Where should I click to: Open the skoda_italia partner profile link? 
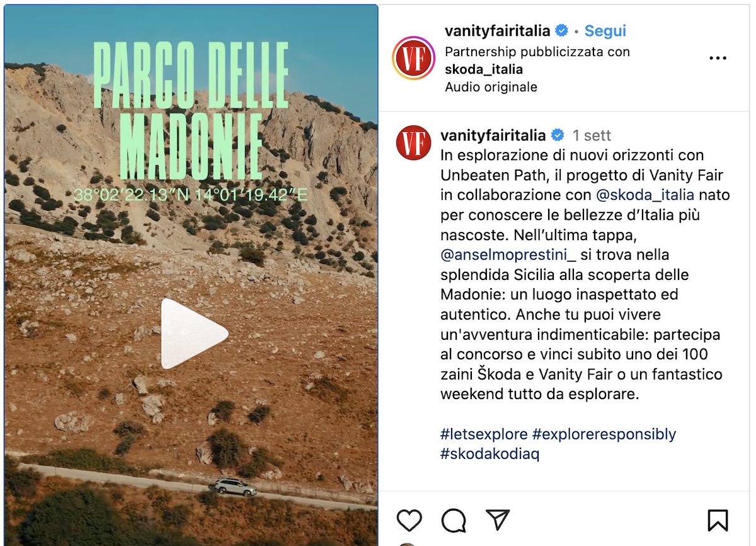click(484, 69)
